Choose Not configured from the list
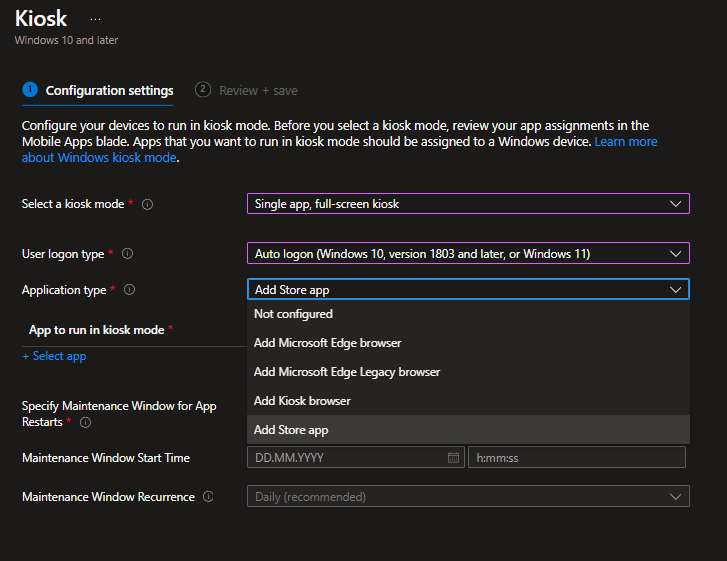The width and height of the screenshot is (727, 561). coord(293,314)
